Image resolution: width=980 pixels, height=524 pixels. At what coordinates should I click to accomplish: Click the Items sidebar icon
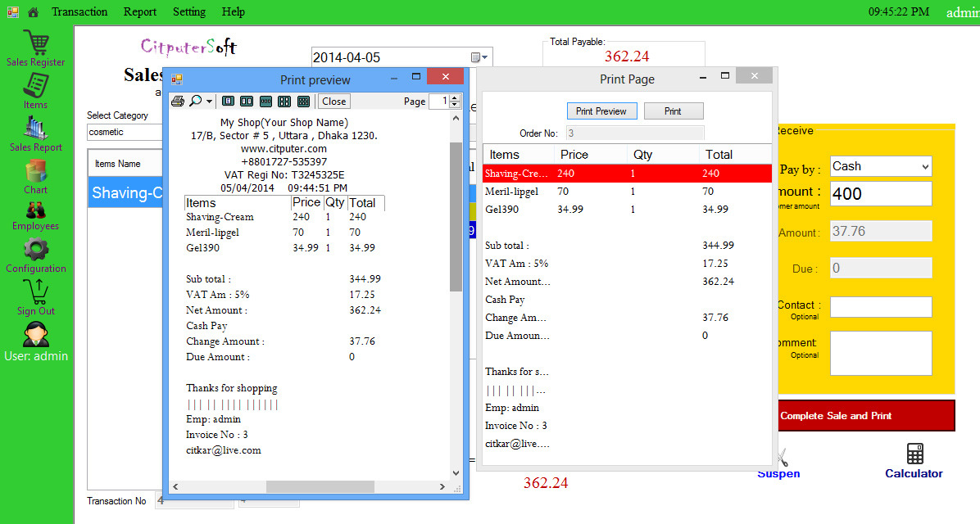pos(34,84)
